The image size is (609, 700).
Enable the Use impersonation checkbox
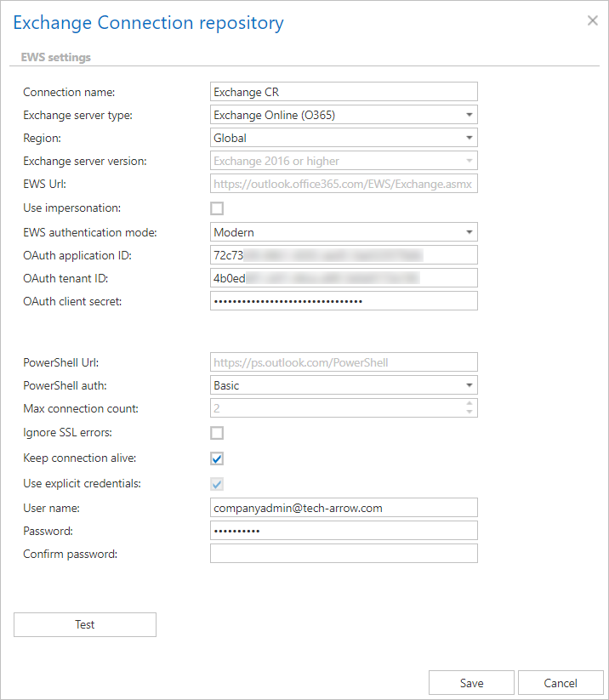217,208
